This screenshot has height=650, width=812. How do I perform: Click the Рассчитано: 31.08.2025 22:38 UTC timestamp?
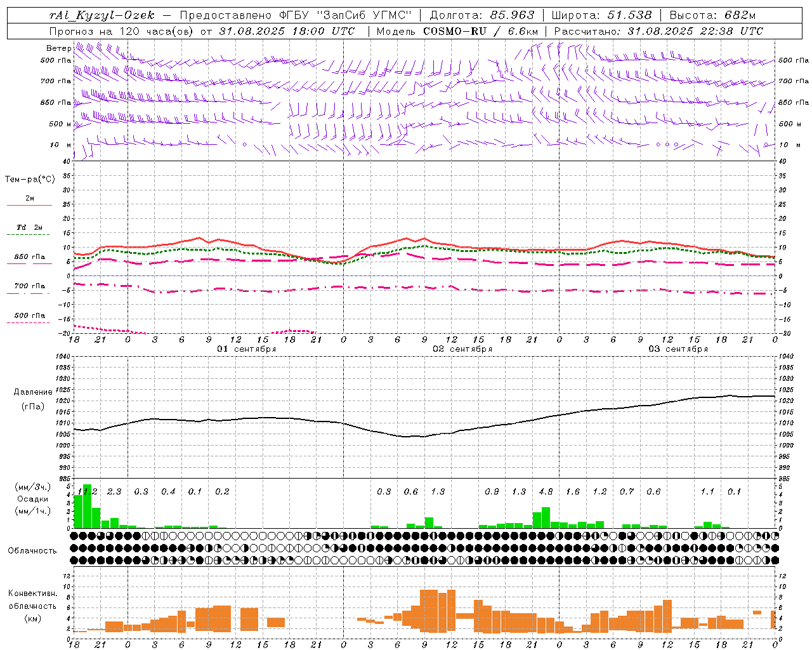[x=658, y=31]
